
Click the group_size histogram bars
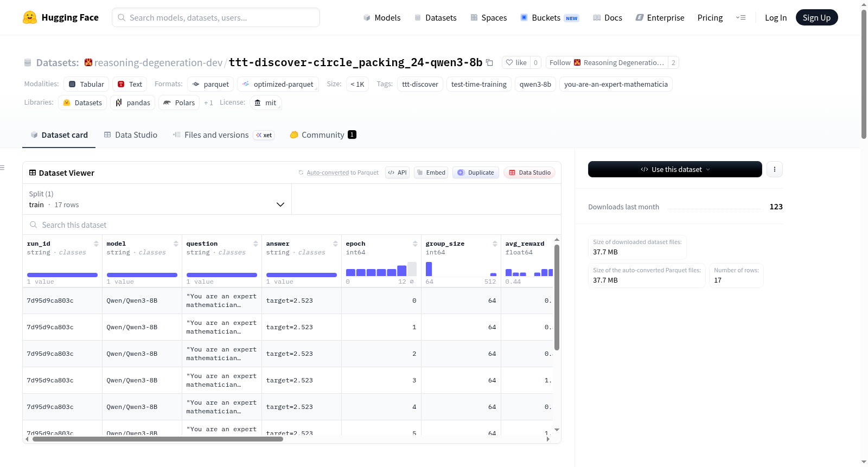point(461,270)
